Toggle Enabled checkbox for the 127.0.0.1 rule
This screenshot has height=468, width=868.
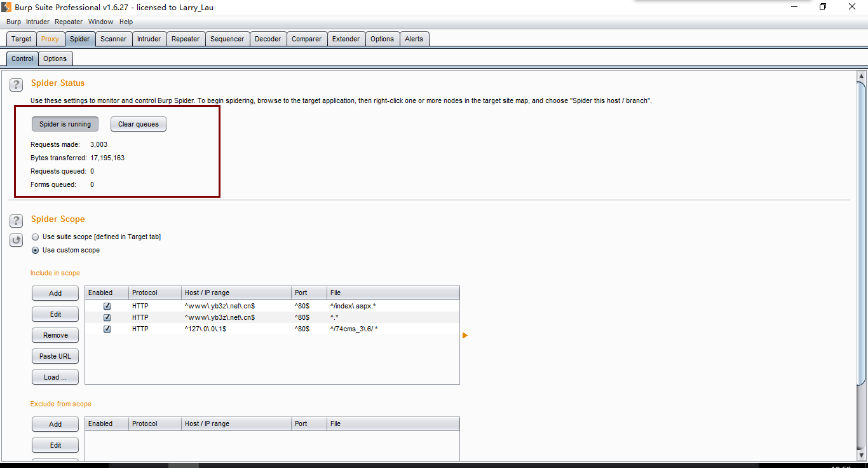[x=107, y=329]
